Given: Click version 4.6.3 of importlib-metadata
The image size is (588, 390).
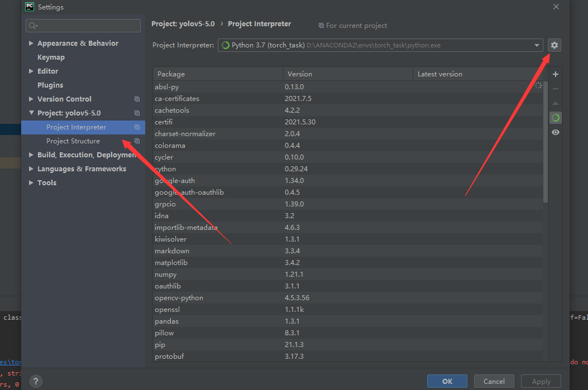Looking at the screenshot, I should (292, 228).
